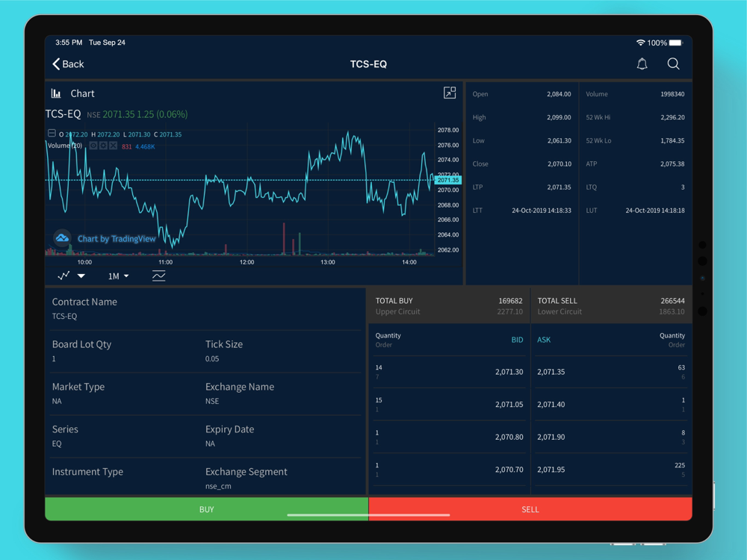Click the line chart type icon

point(63,276)
